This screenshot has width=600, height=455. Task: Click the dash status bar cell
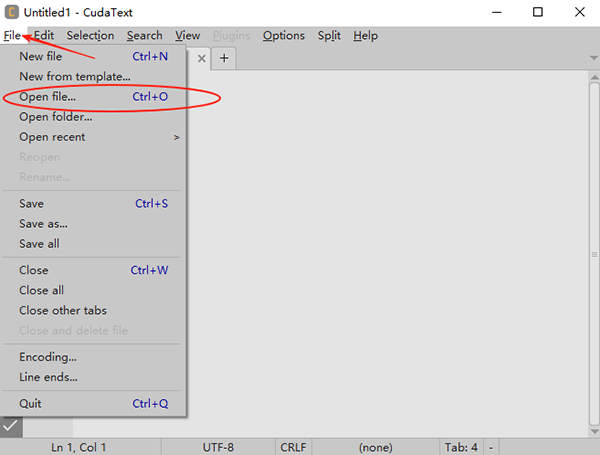[491, 447]
